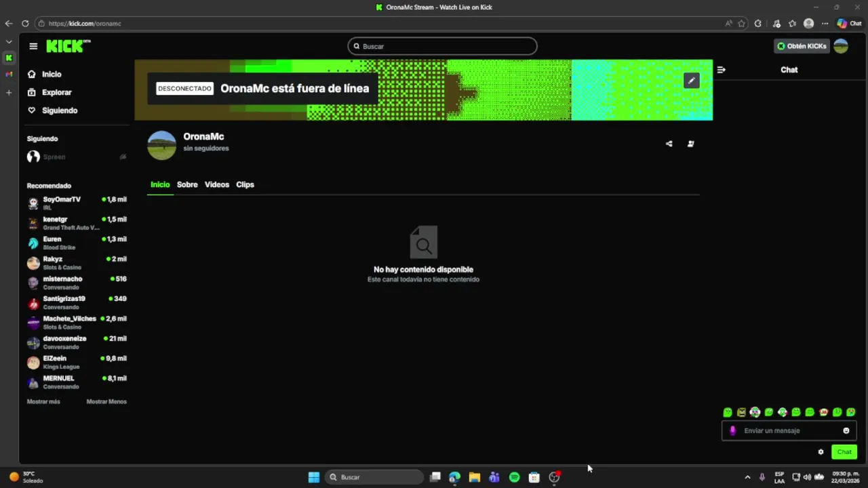Click Mostrar Menos under recommended channels
Viewport: 868px width, 488px height.
106,402
